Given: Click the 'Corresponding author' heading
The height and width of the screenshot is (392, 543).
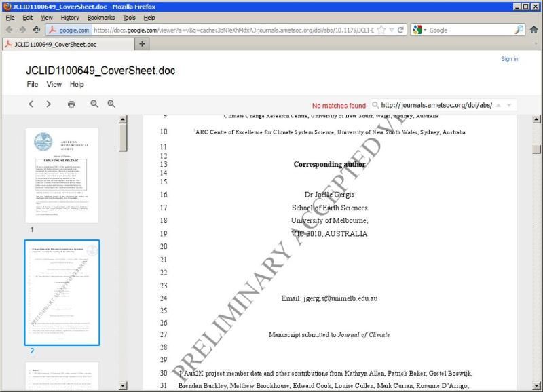Looking at the screenshot, I should [x=329, y=164].
